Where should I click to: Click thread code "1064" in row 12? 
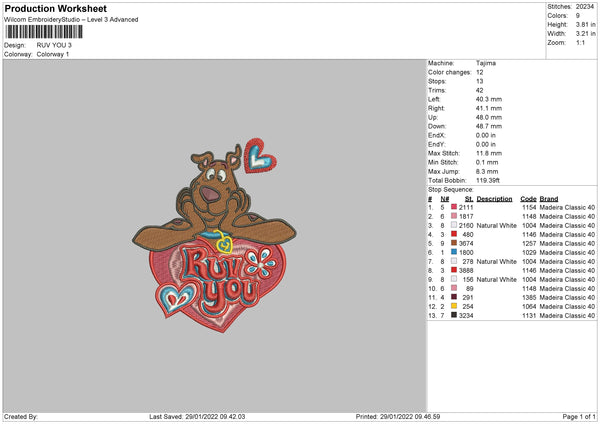tap(529, 307)
